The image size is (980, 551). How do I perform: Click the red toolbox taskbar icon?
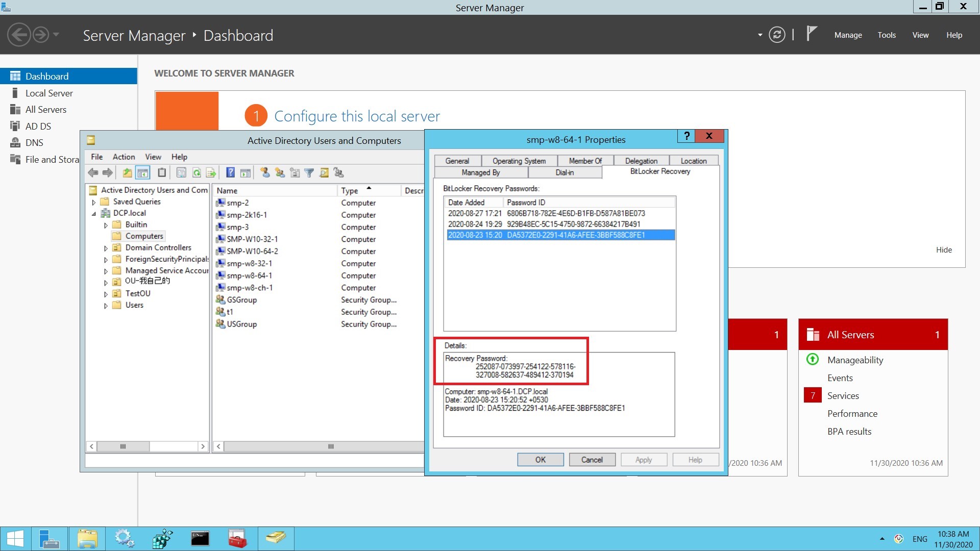[x=237, y=539]
